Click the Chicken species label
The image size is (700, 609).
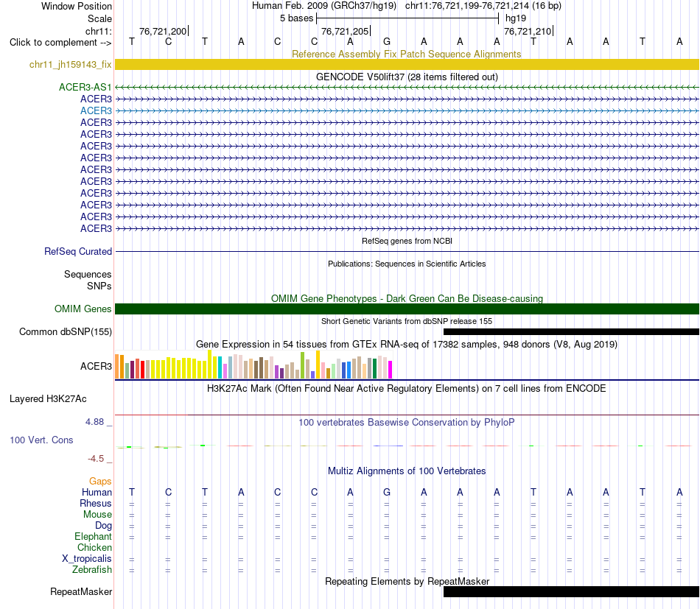point(94,547)
